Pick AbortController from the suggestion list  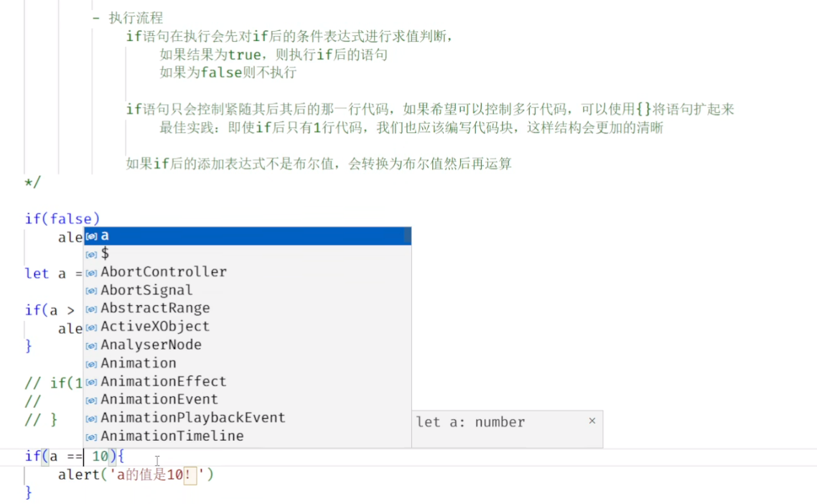pyautogui.click(x=248, y=272)
